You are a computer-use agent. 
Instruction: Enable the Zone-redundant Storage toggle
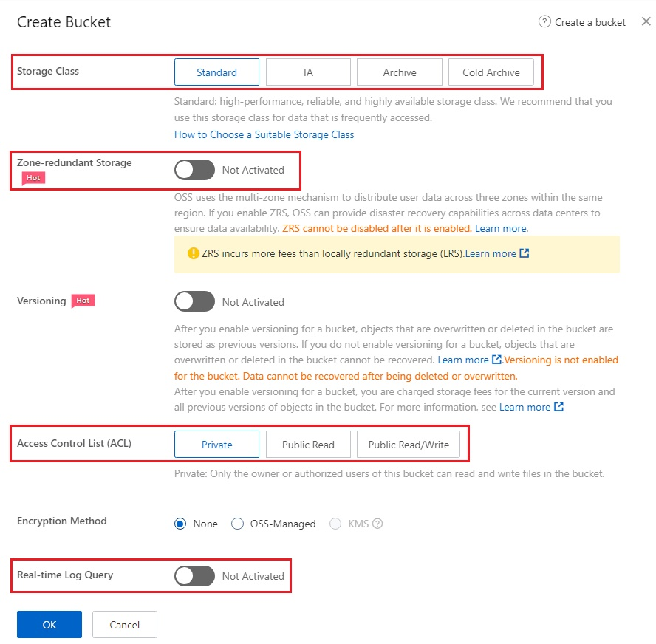pyautogui.click(x=194, y=170)
